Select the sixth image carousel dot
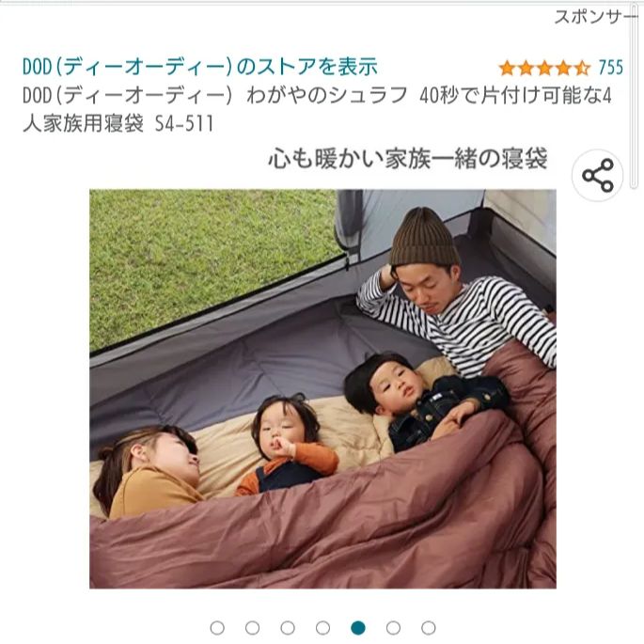Image resolution: width=644 pixels, height=644 pixels. (393, 628)
